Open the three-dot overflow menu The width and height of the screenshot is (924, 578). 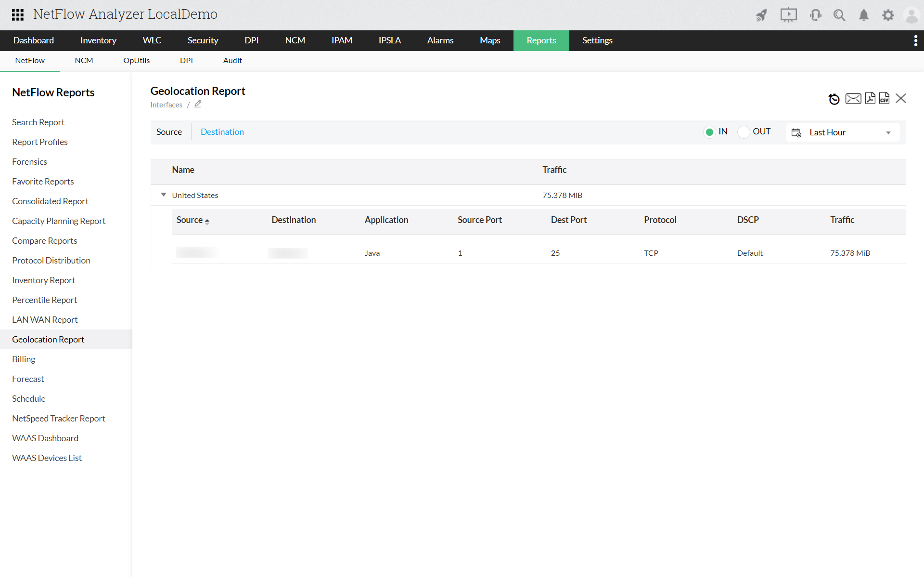coord(916,40)
